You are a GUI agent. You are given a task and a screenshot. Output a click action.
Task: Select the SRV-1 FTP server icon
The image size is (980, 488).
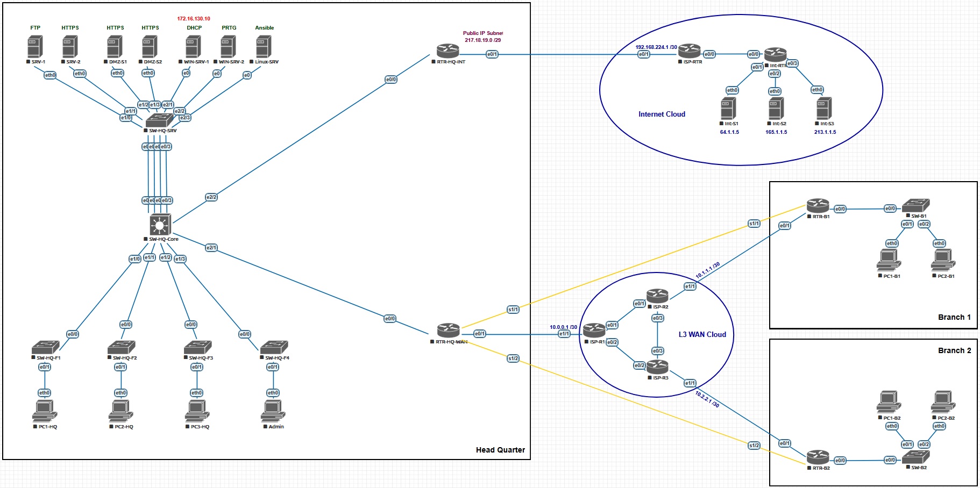(35, 47)
